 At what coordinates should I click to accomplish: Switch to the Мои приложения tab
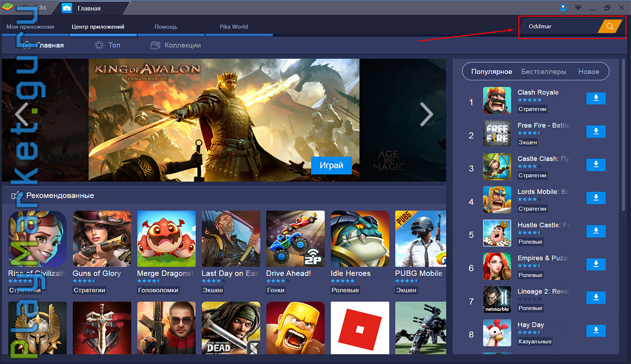30,27
